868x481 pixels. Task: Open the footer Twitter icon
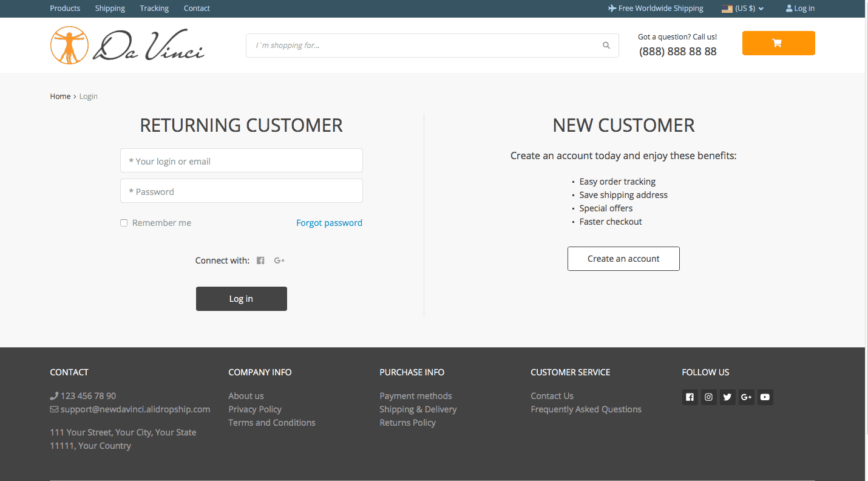[x=727, y=397]
